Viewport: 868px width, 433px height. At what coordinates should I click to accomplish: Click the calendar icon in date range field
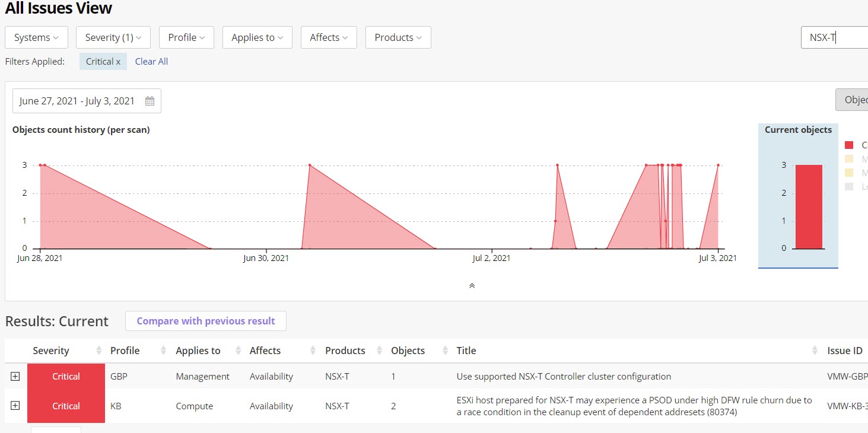(x=150, y=101)
